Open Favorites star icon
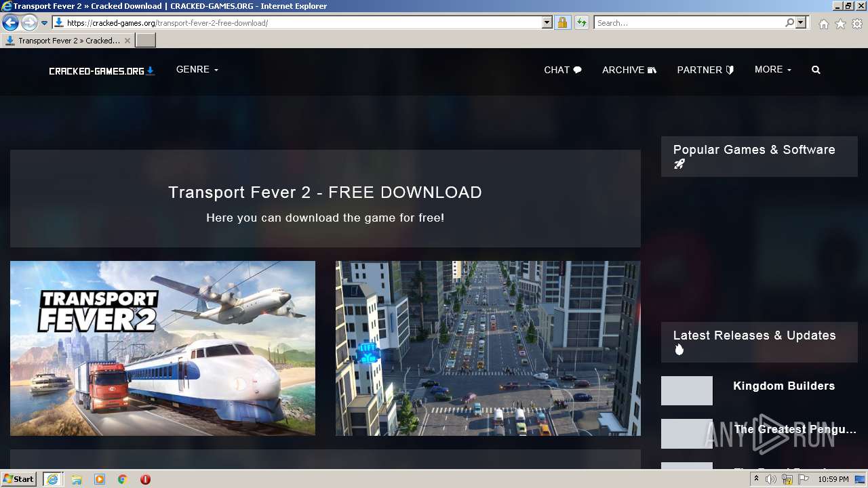Viewport: 868px width, 488px height. 840,24
